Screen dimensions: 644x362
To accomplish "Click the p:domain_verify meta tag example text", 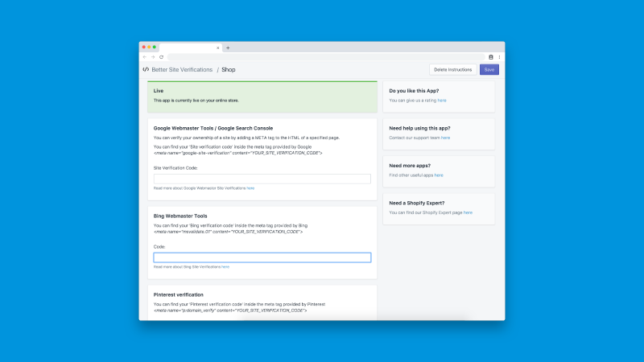I will pyautogui.click(x=230, y=311).
